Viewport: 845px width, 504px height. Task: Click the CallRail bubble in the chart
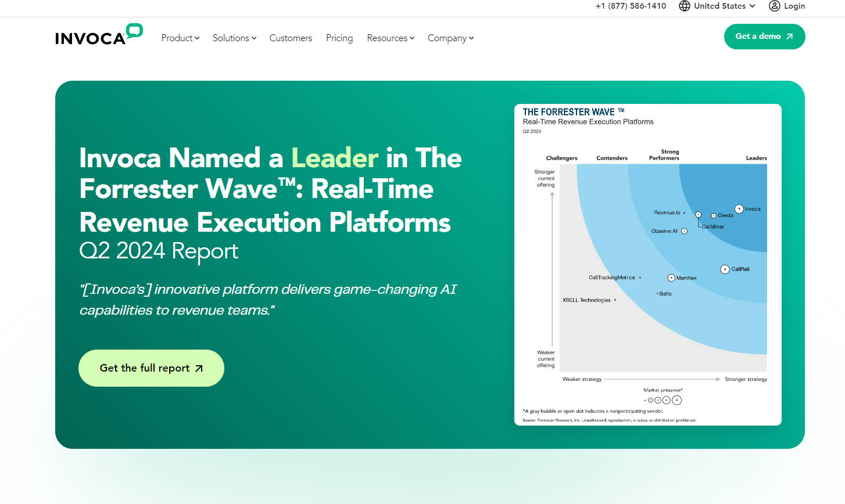(725, 269)
